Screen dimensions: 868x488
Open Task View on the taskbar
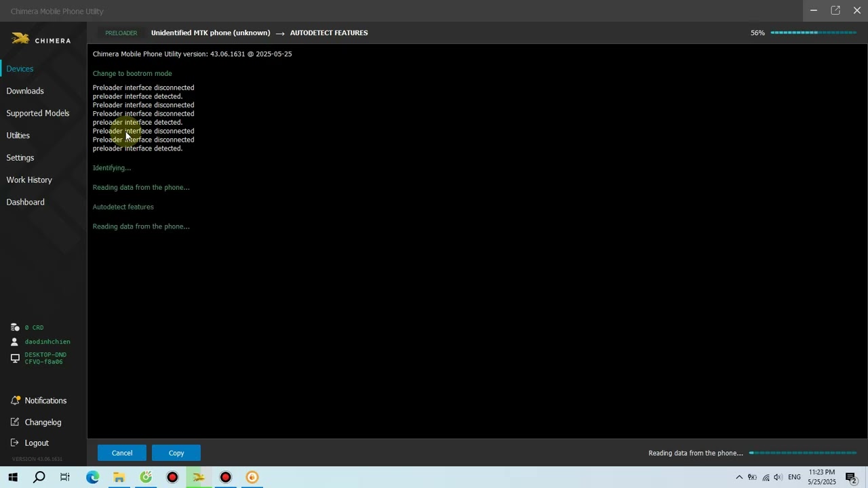click(x=65, y=477)
